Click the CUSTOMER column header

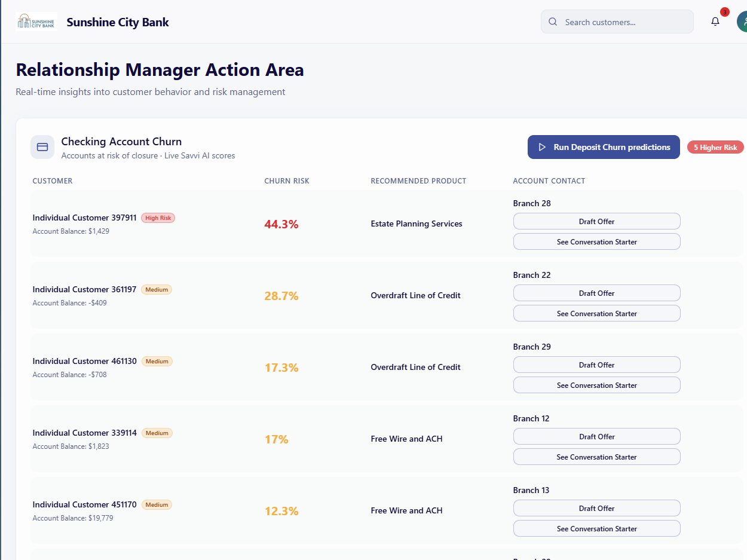pyautogui.click(x=53, y=181)
